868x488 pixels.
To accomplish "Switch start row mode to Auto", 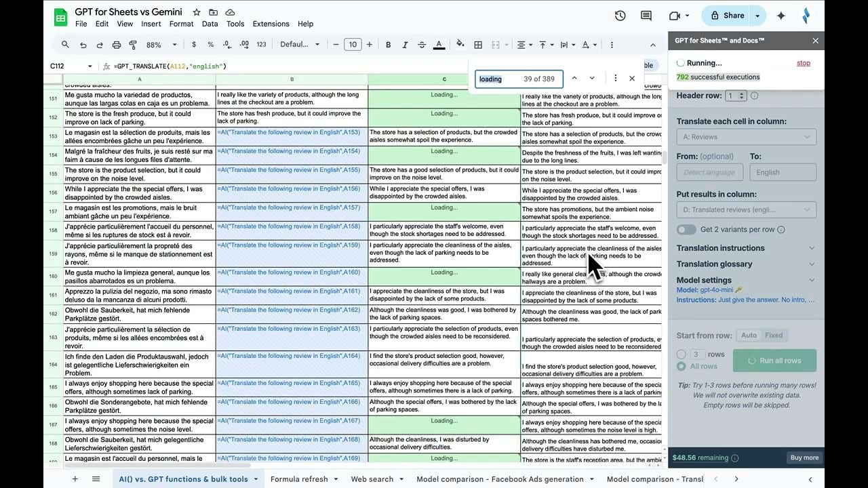I will (x=749, y=335).
